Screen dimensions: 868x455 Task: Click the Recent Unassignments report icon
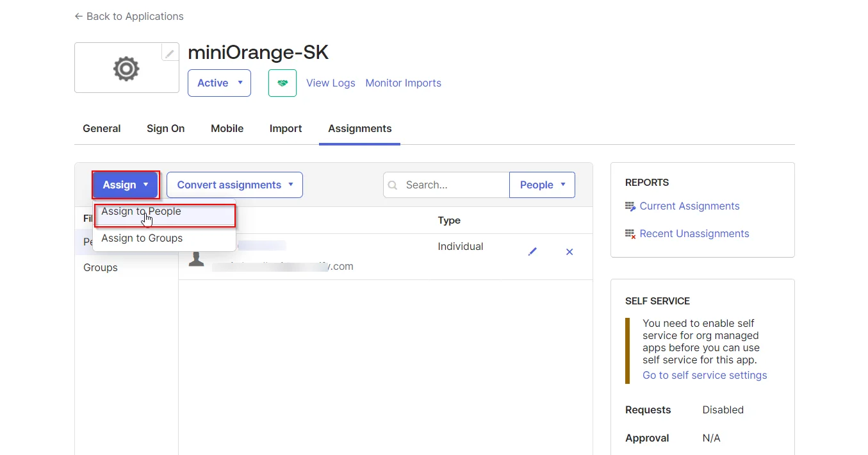pos(628,233)
